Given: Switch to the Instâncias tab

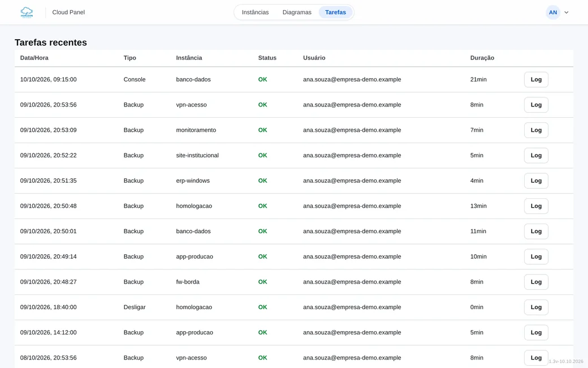Looking at the screenshot, I should [255, 12].
